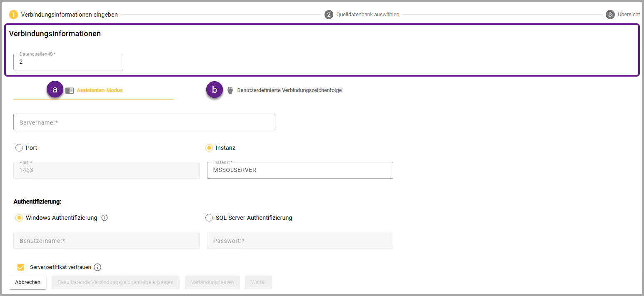This screenshot has height=296, width=644.
Task: Focus the Instanz text field
Action: [x=300, y=170]
